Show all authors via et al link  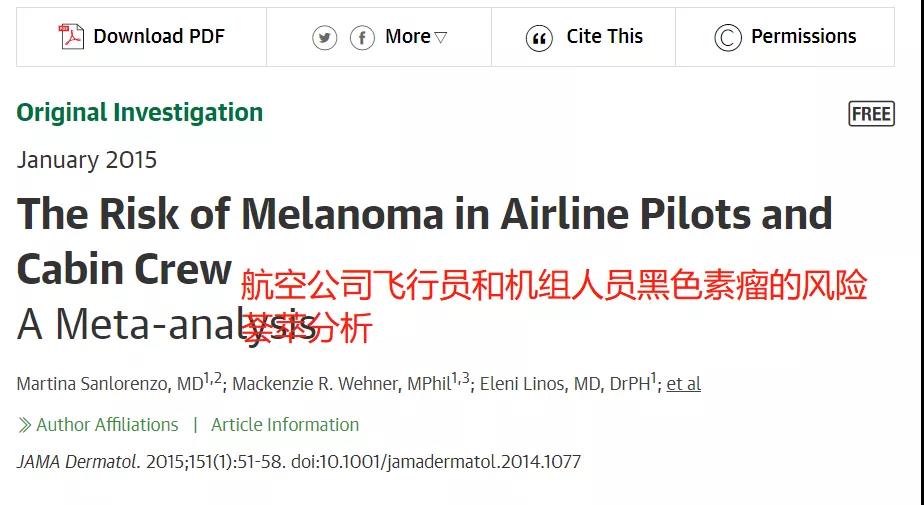pyautogui.click(x=684, y=384)
